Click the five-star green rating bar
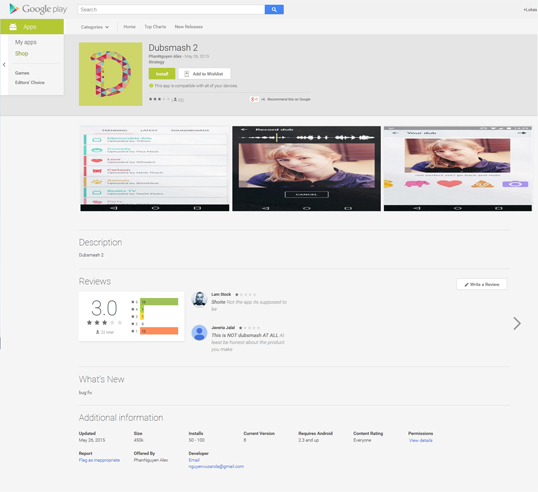Viewport: 538px width, 492px height. (159, 302)
